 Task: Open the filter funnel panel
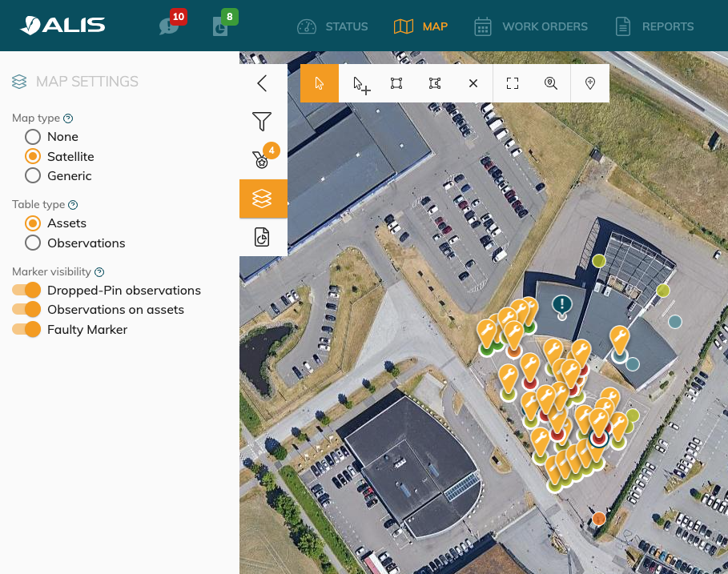(x=262, y=122)
